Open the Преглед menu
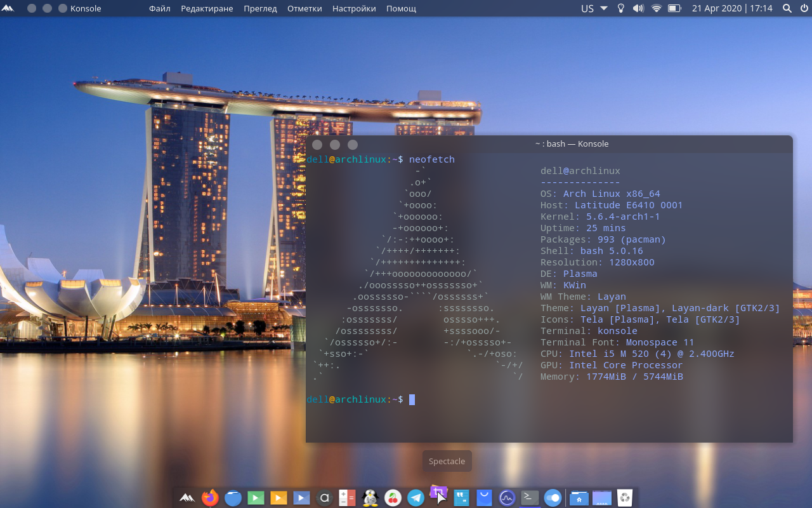This screenshot has width=812, height=508. 260,8
